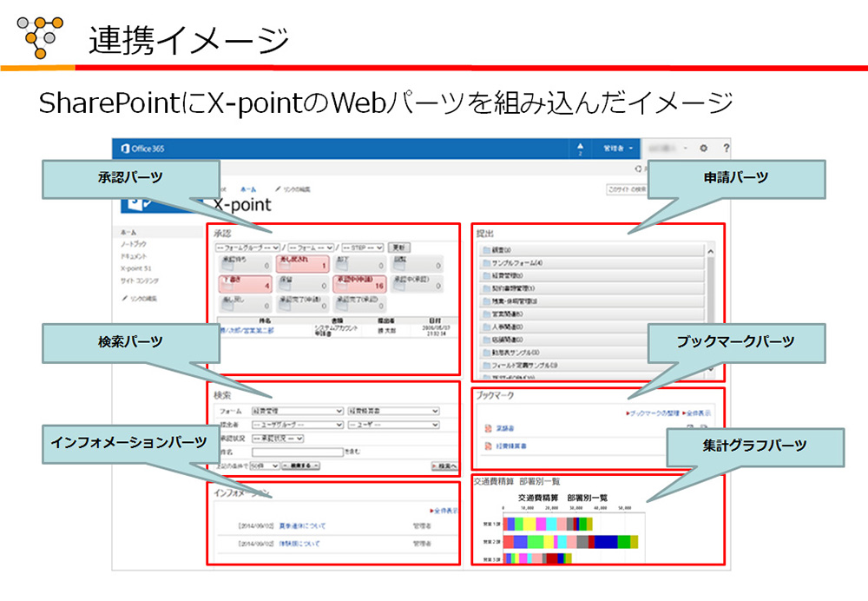
Task: Open the settings gear icon
Action: 704,148
